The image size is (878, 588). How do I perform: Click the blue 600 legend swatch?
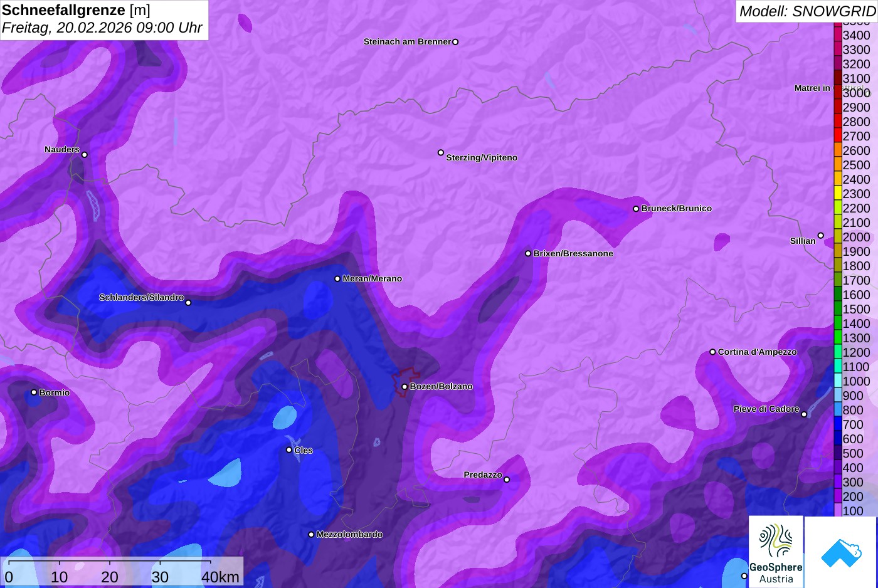(838, 439)
